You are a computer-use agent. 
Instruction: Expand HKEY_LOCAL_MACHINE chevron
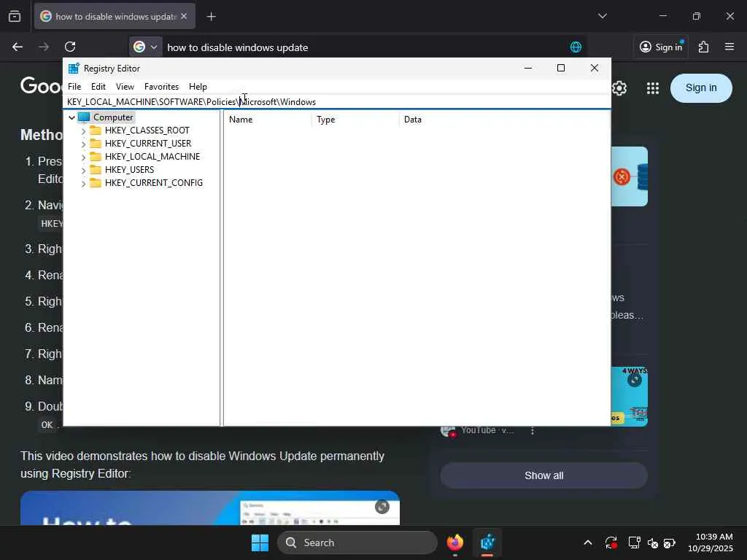pyautogui.click(x=83, y=157)
